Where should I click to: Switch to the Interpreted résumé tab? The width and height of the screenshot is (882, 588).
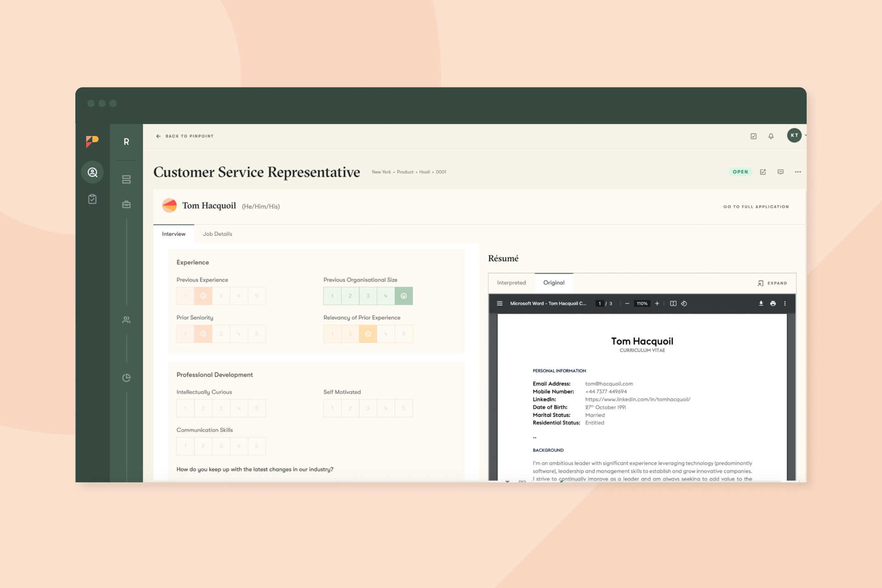511,283
